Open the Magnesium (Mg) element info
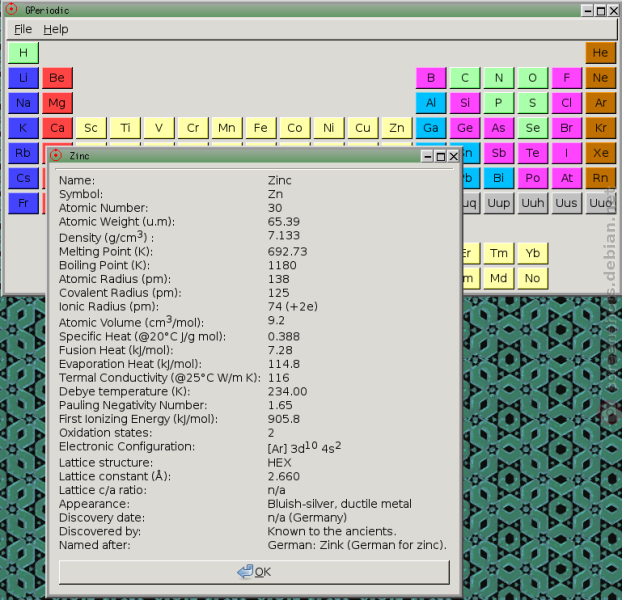The image size is (622, 600). click(x=57, y=103)
